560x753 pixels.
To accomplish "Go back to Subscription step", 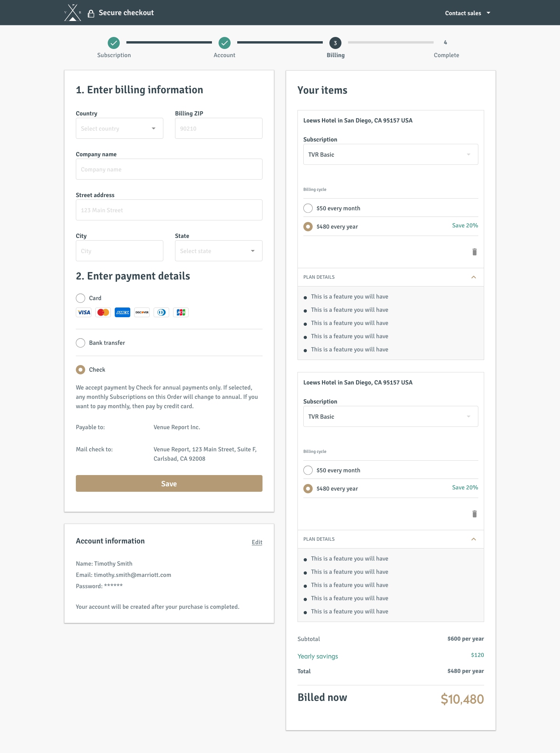I will click(x=114, y=43).
